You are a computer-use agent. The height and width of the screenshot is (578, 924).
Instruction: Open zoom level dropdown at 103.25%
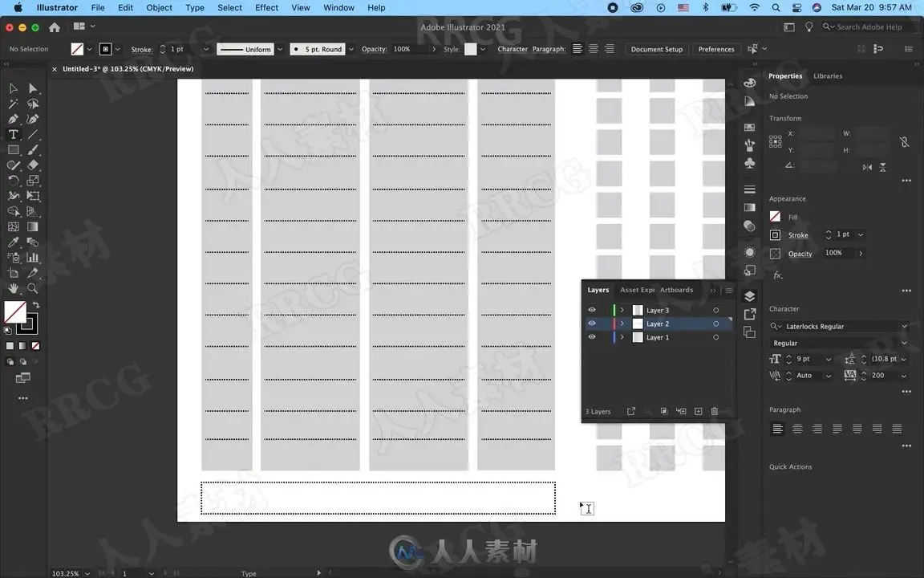point(87,573)
